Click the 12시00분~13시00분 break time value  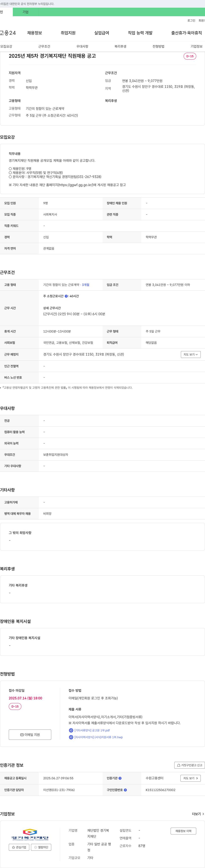tap(57, 332)
